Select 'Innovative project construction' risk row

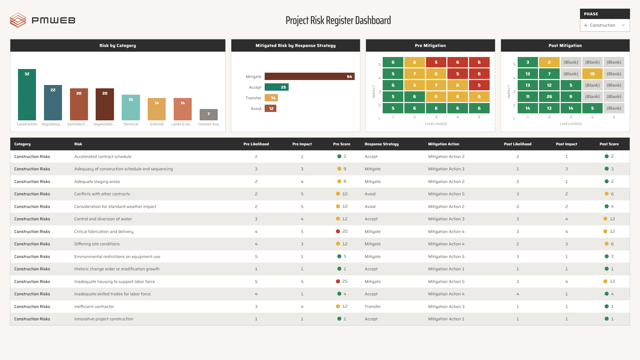click(320, 319)
